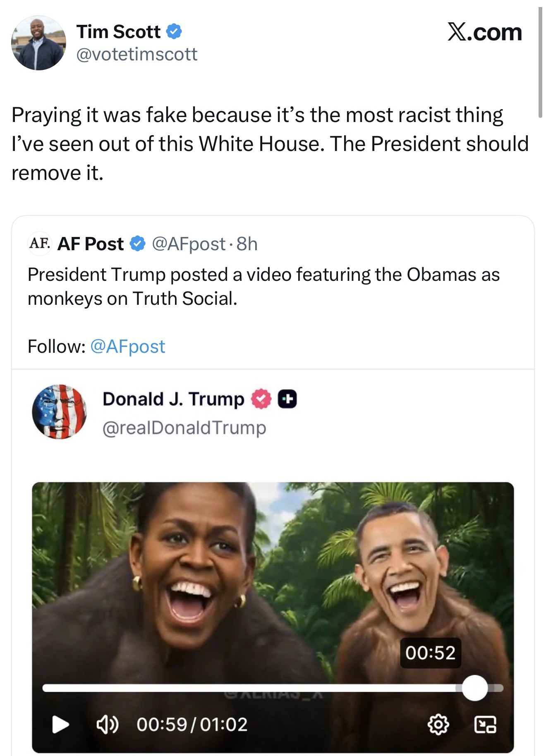This screenshot has width=546, height=756.
Task: Play the embedded video
Action: click(61, 724)
